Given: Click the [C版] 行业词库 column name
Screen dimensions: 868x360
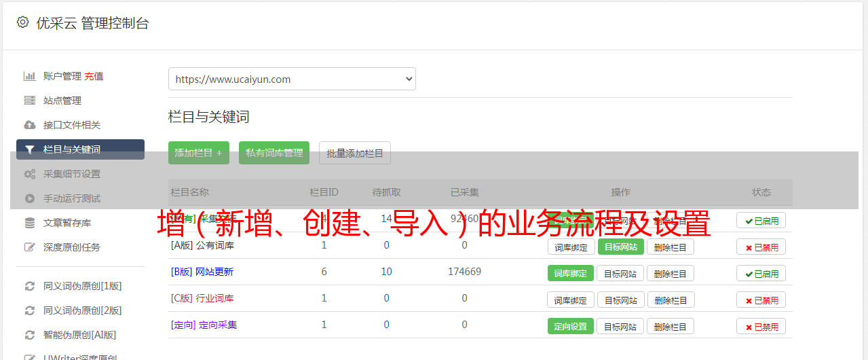Looking at the screenshot, I should click(x=202, y=298).
